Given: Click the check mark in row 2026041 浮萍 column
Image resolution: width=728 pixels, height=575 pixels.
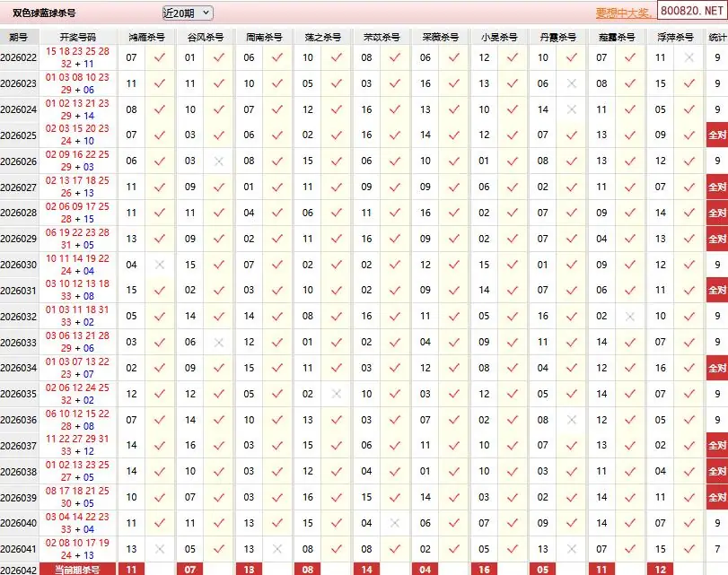Looking at the screenshot, I should [x=689, y=549].
